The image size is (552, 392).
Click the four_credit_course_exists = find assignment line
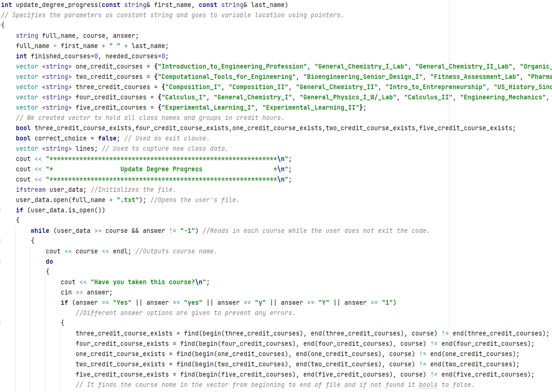coord(305,343)
